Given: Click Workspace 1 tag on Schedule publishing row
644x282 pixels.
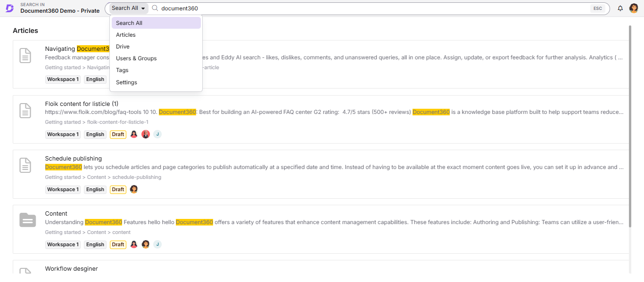Looking at the screenshot, I should 63,189.
